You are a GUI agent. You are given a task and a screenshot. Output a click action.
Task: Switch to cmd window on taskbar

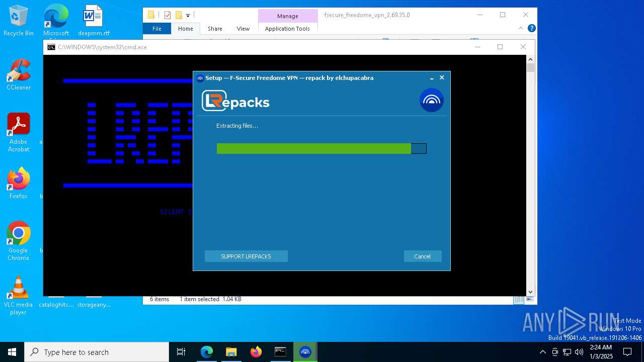(280, 352)
